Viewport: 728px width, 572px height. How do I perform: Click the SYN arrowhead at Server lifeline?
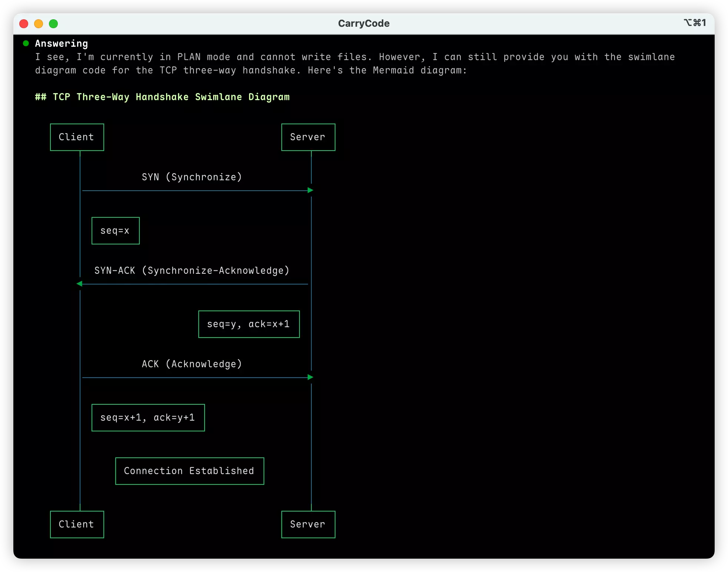[x=311, y=190]
